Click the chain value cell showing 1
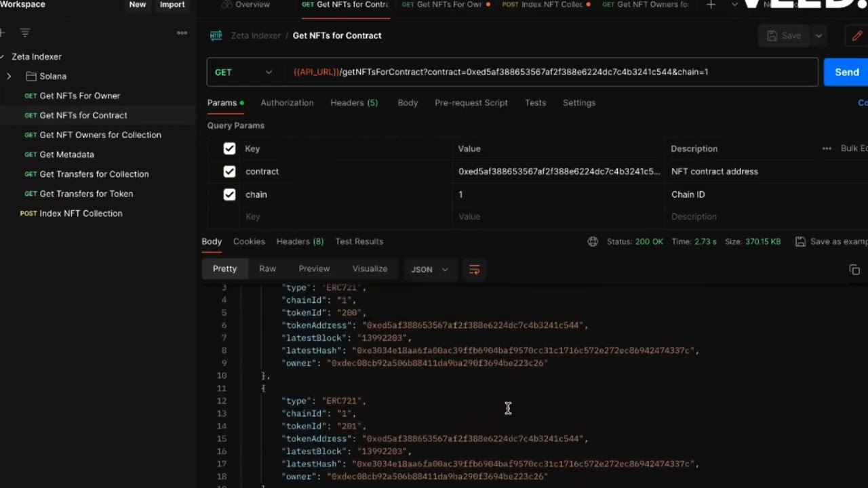The width and height of the screenshot is (868, 488). 559,195
